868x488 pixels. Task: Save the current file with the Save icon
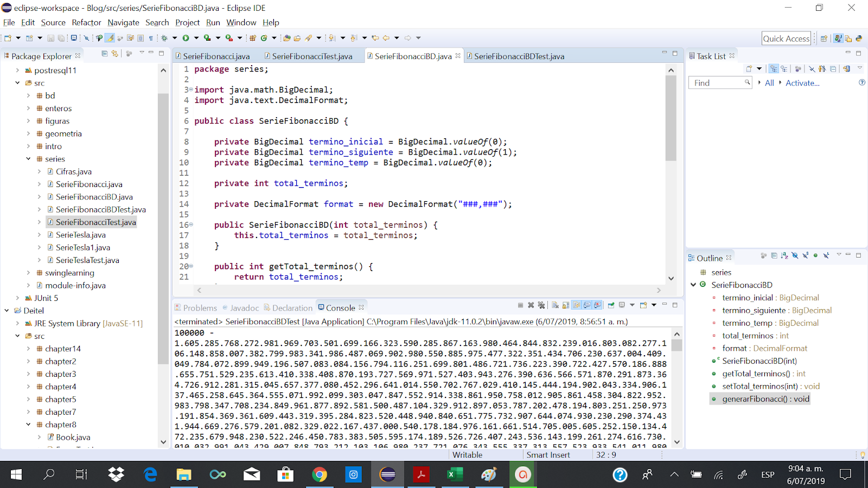tap(51, 37)
